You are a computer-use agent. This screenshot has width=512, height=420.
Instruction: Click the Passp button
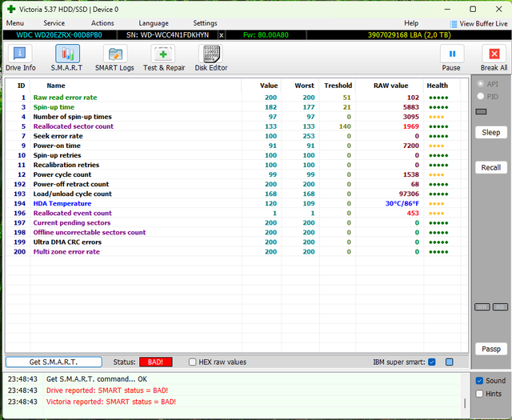pos(490,349)
